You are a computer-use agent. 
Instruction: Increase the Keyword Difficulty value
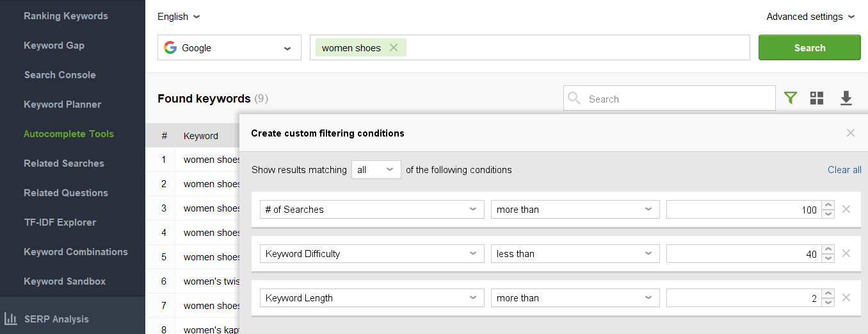pos(828,249)
